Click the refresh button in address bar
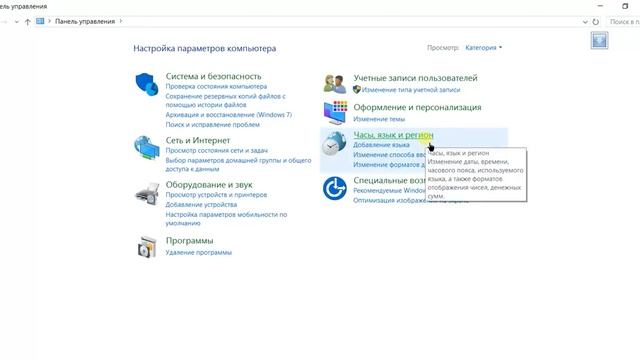Screen dimensions: 640x360 pos(596,22)
